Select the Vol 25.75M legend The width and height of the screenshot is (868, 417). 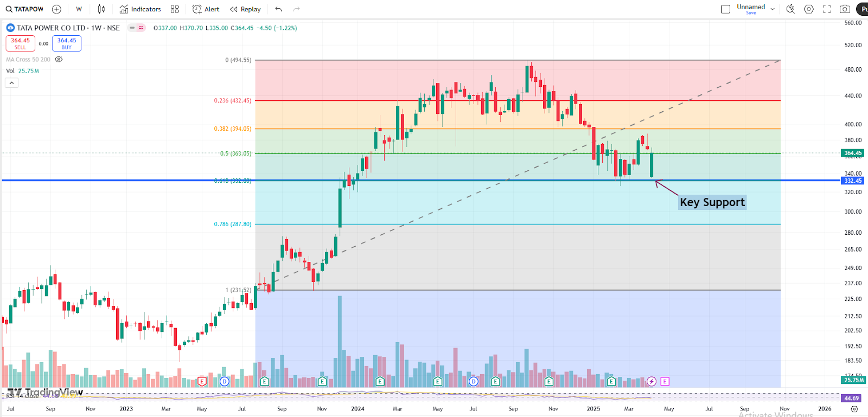[23, 71]
